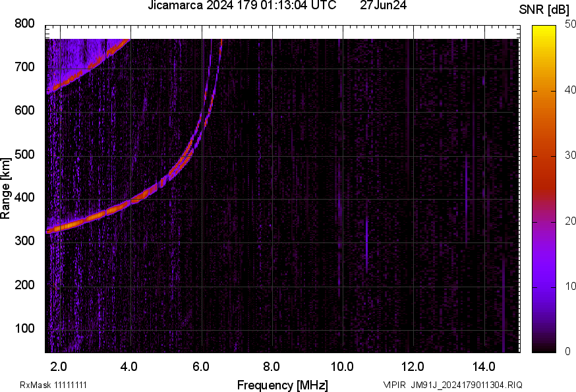The width and height of the screenshot is (576, 392).
Task: Click the 100 range tick label
Action: coord(24,329)
